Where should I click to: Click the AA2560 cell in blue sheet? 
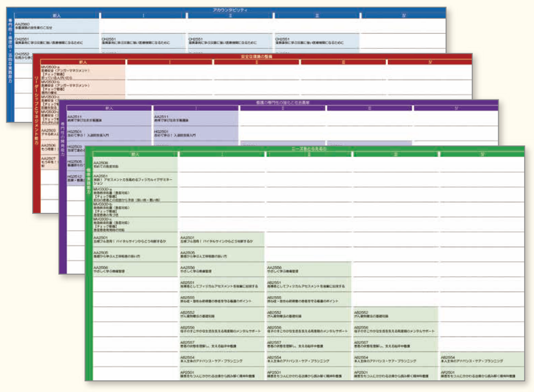[x=56, y=26]
